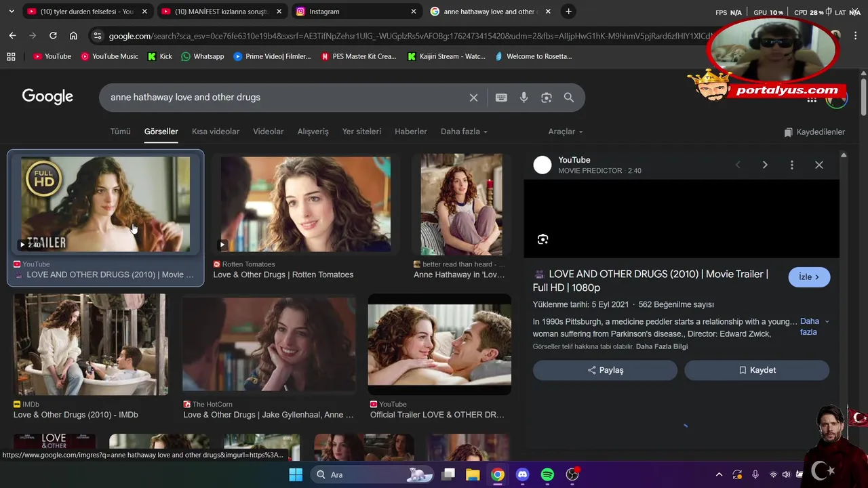Click Love & Other Drugs (2010) - IMDb title
Image resolution: width=868 pixels, height=488 pixels.
76,415
